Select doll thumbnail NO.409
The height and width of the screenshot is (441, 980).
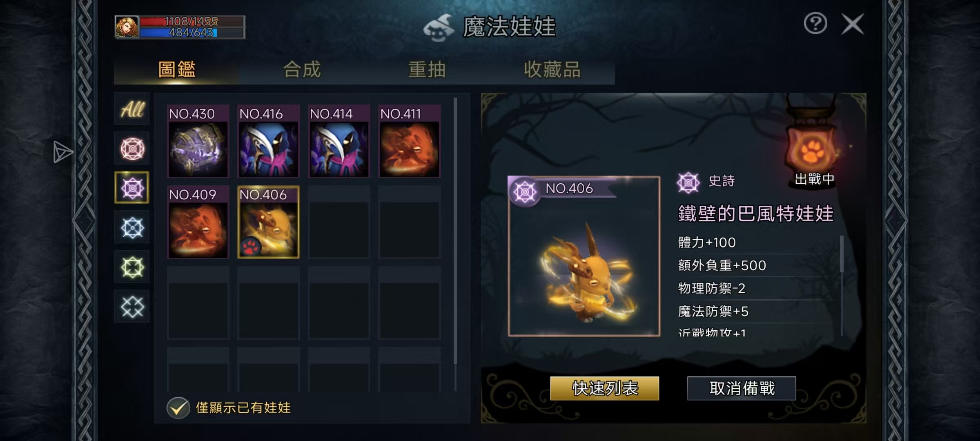point(198,222)
